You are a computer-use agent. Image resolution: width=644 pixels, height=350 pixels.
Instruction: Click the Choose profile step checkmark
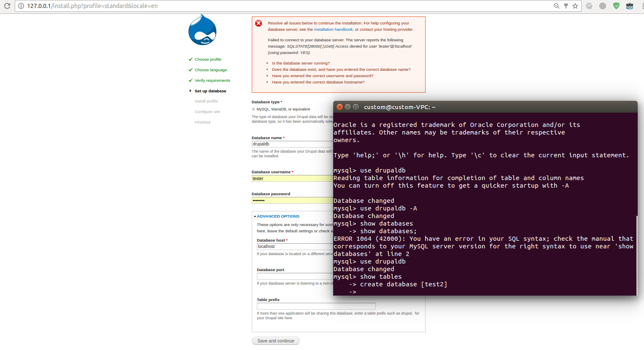pos(191,59)
